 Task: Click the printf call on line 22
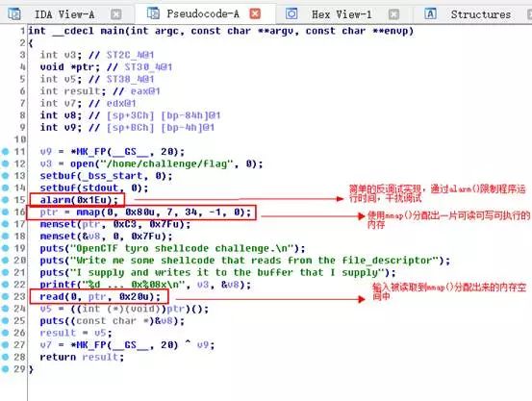(145, 285)
